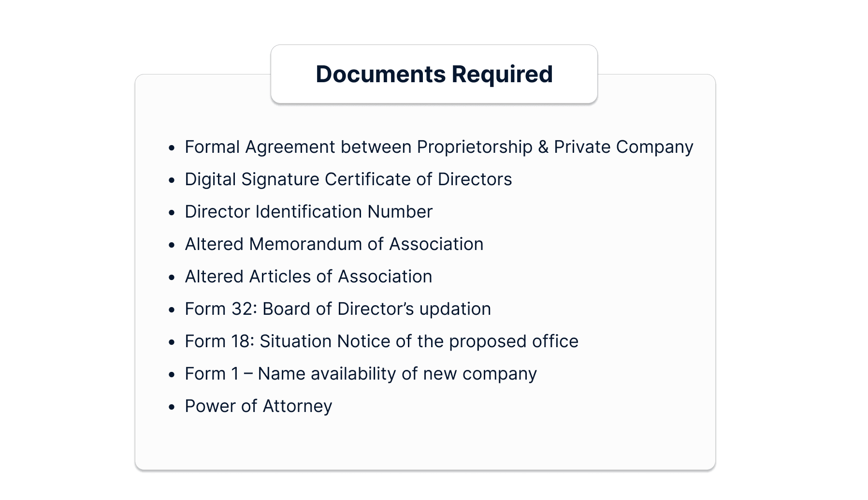This screenshot has height=500, width=868.
Task: Click the bullet next to Form 1
Action: pos(172,375)
